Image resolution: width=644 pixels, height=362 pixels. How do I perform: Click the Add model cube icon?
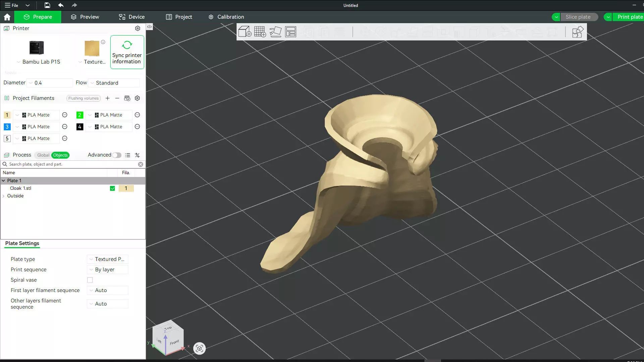click(x=245, y=32)
